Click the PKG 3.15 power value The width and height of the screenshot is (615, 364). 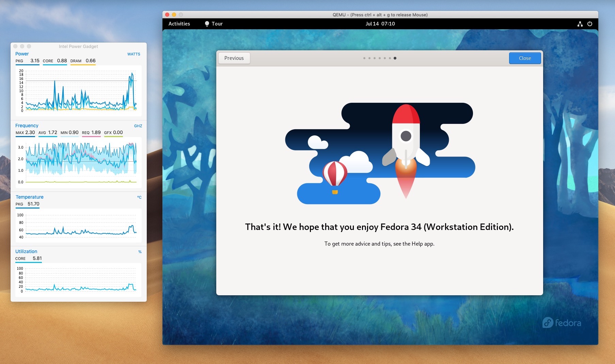[28, 61]
